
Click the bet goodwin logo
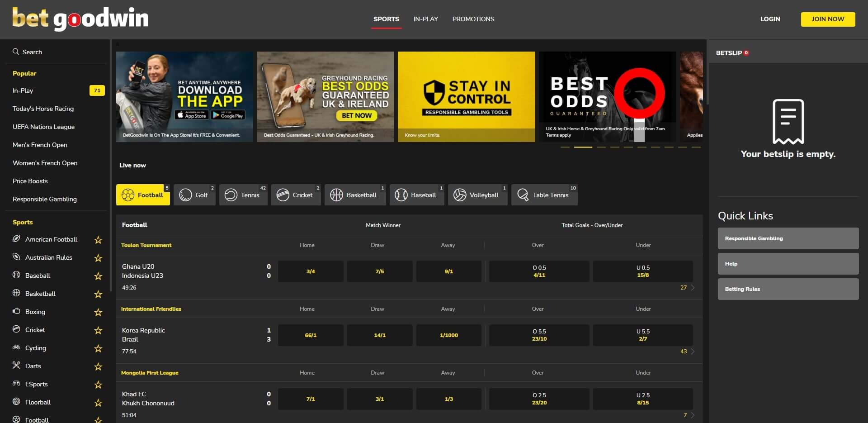coord(80,19)
